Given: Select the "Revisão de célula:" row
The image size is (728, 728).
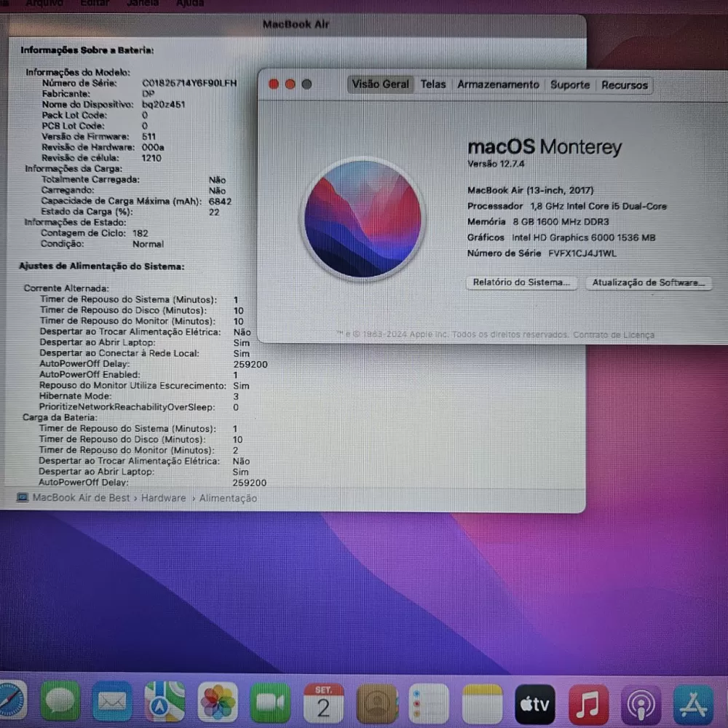Looking at the screenshot, I should (x=101, y=158).
